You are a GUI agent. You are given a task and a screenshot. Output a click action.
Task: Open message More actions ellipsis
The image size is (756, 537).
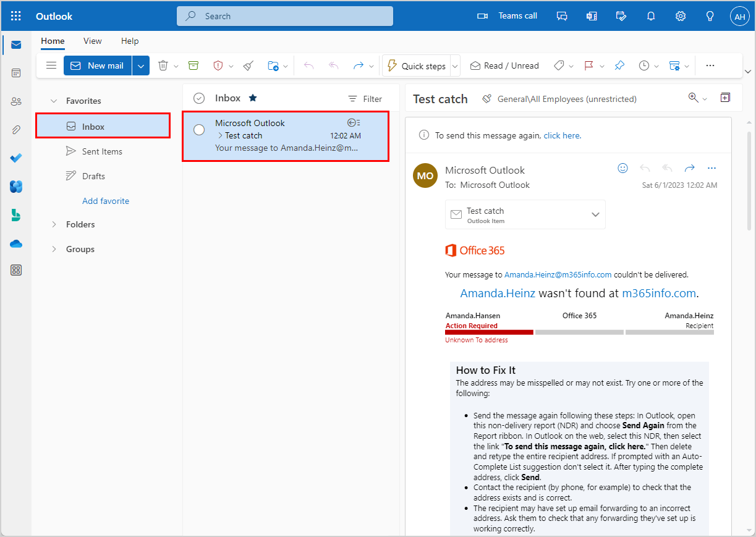711,168
